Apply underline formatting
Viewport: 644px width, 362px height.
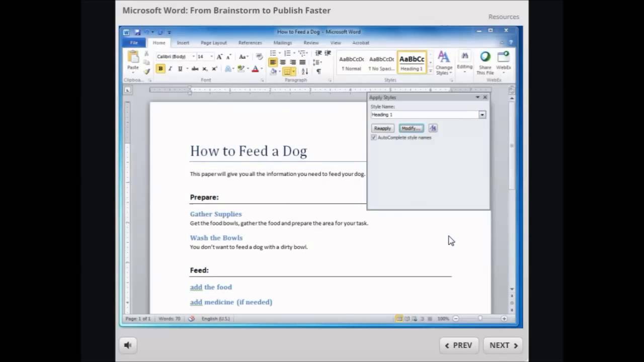180,69
